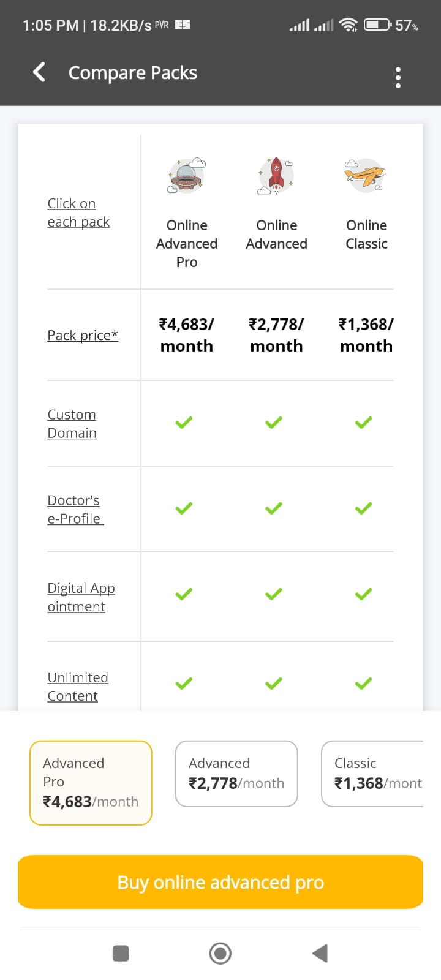Tap the UFO icon for Online Advanced Pro
Viewport: 441px width, 980px height.
pos(186,175)
